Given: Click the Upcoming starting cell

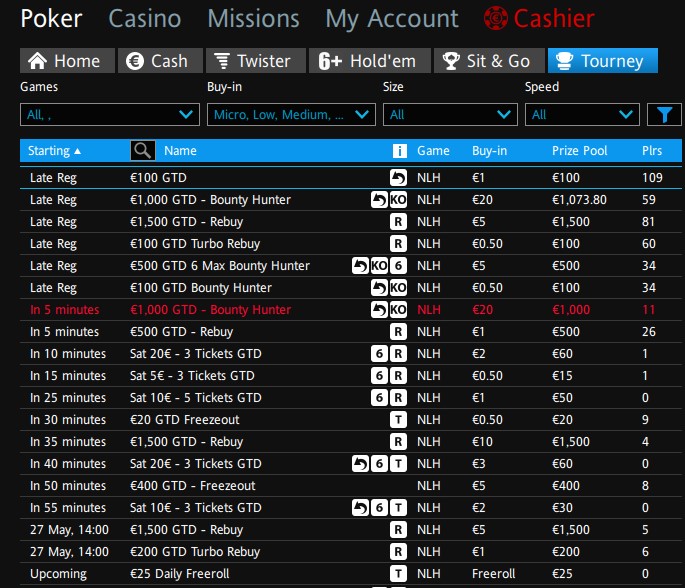Looking at the screenshot, I should 58,574.
